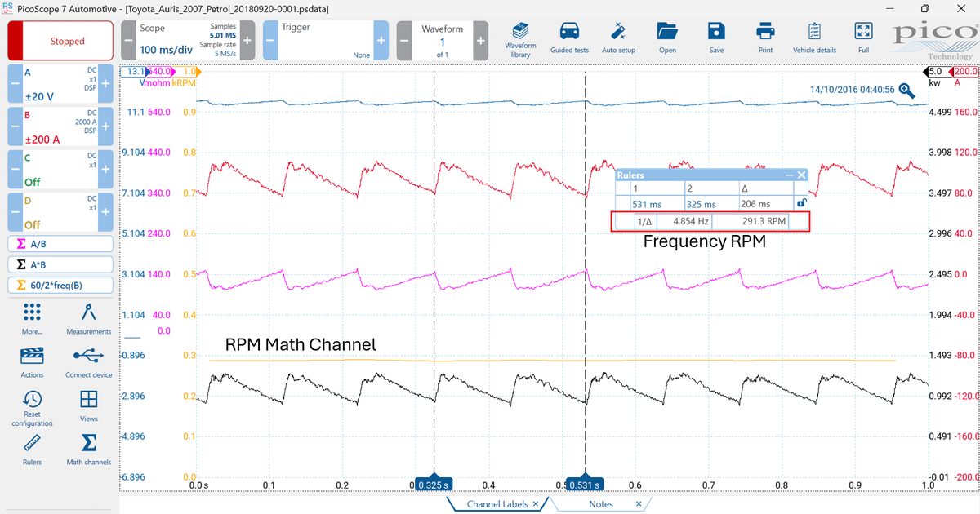This screenshot has width=980, height=514.
Task: Save the waveform with Save icon
Action: pyautogui.click(x=716, y=38)
